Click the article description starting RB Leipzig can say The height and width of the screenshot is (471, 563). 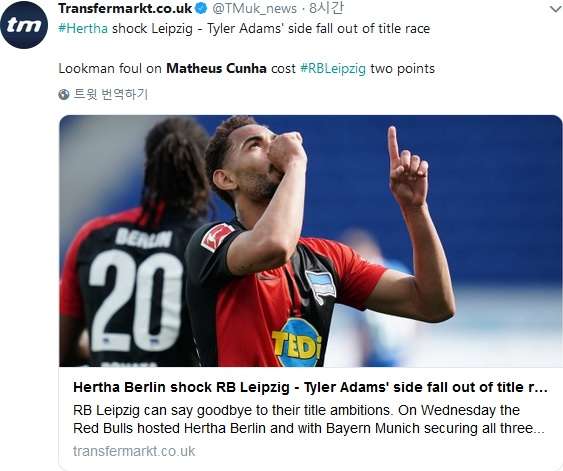[x=309, y=419]
